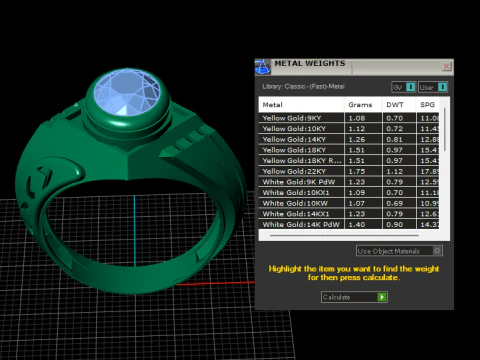Sort by the Grams column header
480x360 pixels.
[x=363, y=105]
